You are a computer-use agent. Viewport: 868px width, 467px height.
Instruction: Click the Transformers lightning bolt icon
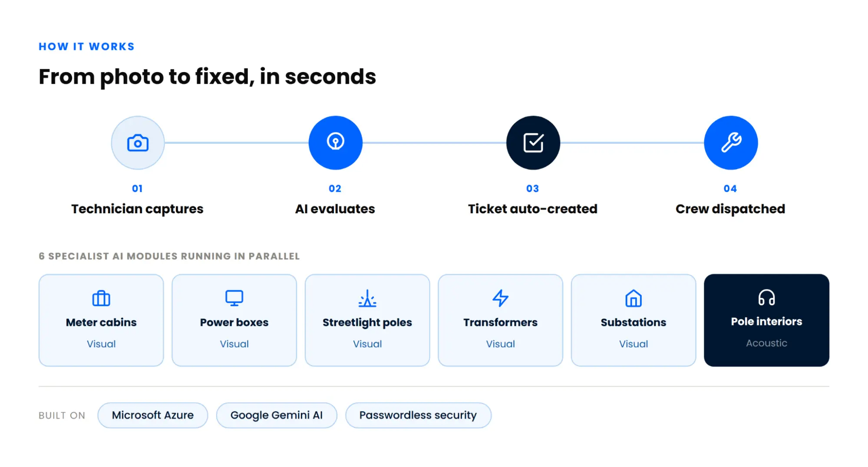click(500, 298)
